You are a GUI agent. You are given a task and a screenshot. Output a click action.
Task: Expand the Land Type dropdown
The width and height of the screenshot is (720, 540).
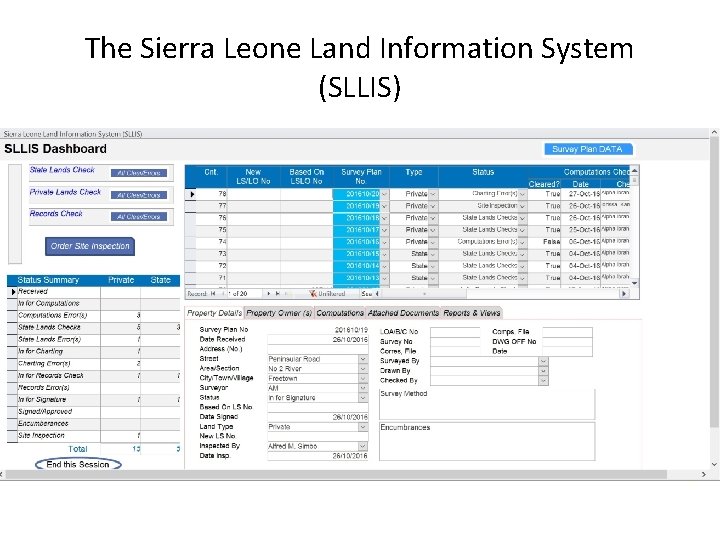point(363,427)
